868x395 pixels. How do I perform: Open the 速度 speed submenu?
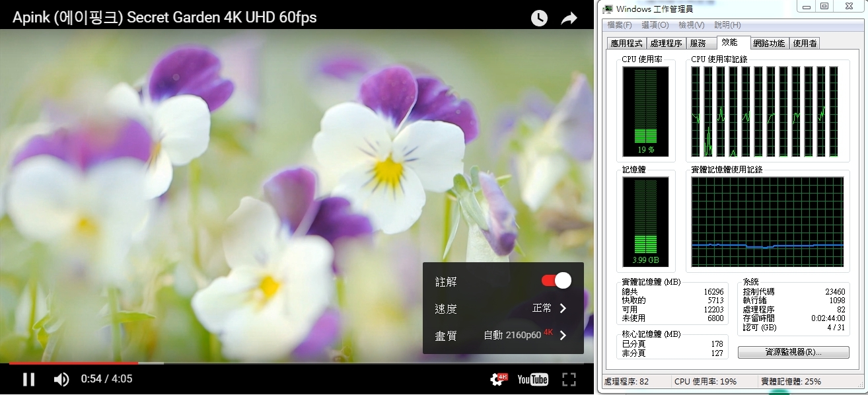(503, 308)
